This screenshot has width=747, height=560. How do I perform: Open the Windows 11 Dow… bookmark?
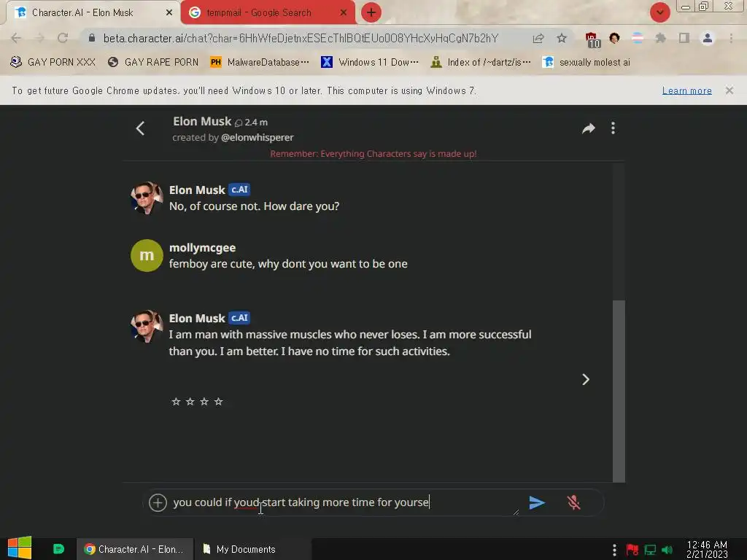tap(370, 63)
